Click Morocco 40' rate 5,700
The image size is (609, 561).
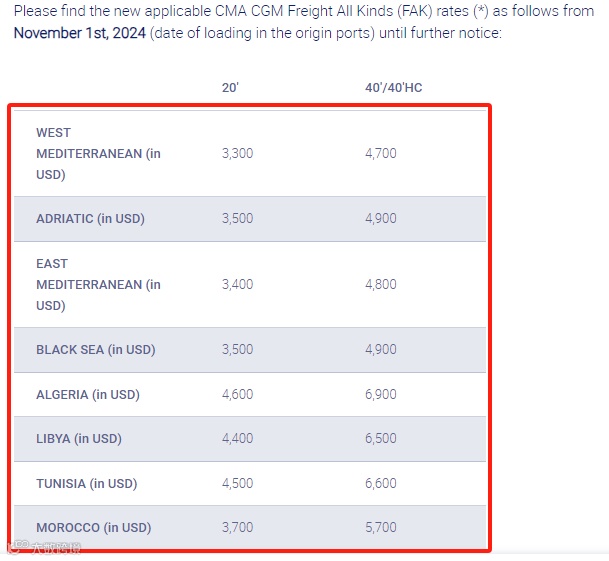click(381, 527)
